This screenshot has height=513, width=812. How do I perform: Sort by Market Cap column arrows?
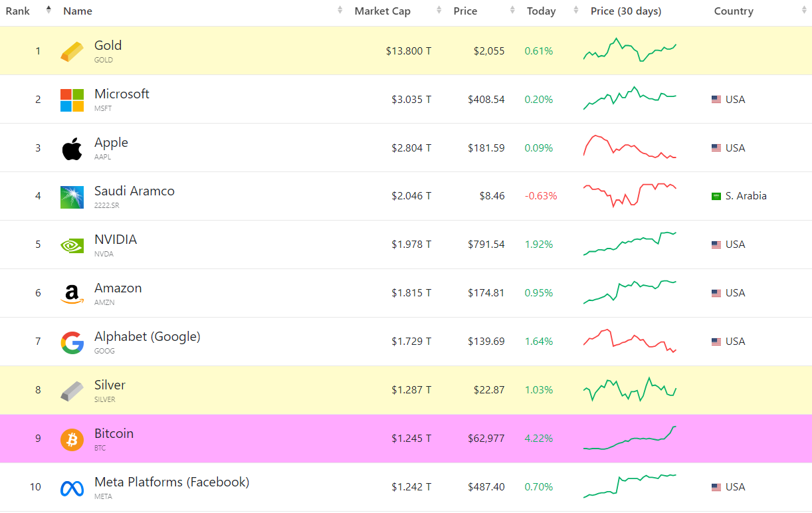(x=439, y=10)
